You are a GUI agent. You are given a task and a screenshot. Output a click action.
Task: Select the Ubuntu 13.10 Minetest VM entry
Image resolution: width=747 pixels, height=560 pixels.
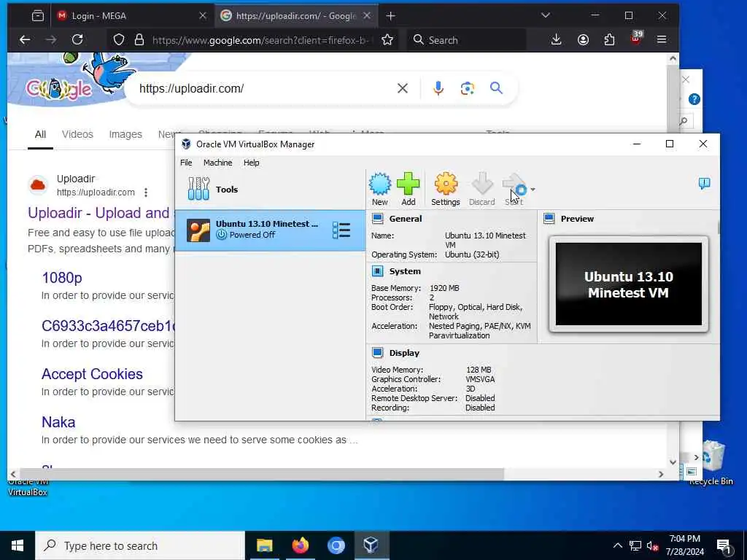270,230
